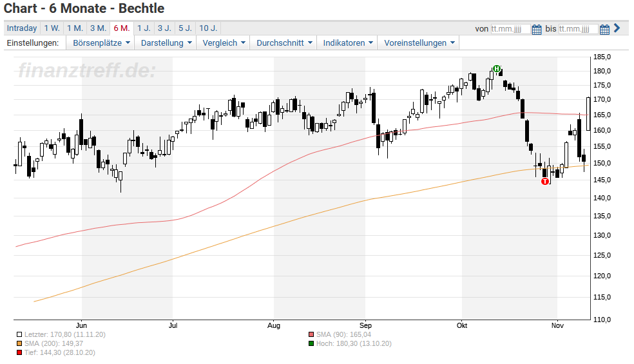Click the orange SMA (200) legend swatch

click(x=19, y=344)
